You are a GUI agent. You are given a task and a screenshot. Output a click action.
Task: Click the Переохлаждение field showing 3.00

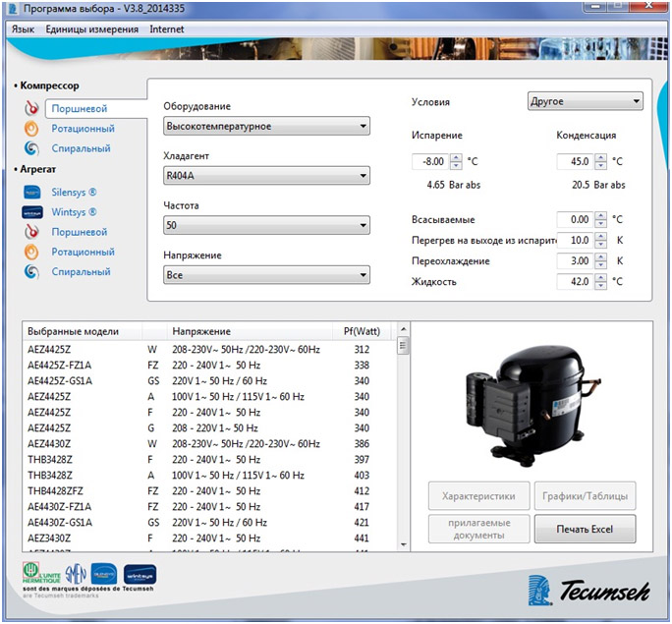[x=576, y=260]
